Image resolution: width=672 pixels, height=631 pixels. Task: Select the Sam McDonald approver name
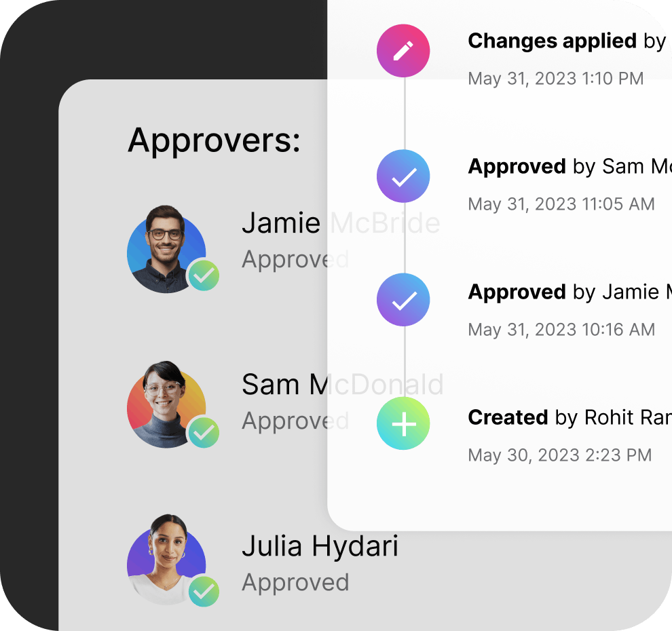point(342,384)
